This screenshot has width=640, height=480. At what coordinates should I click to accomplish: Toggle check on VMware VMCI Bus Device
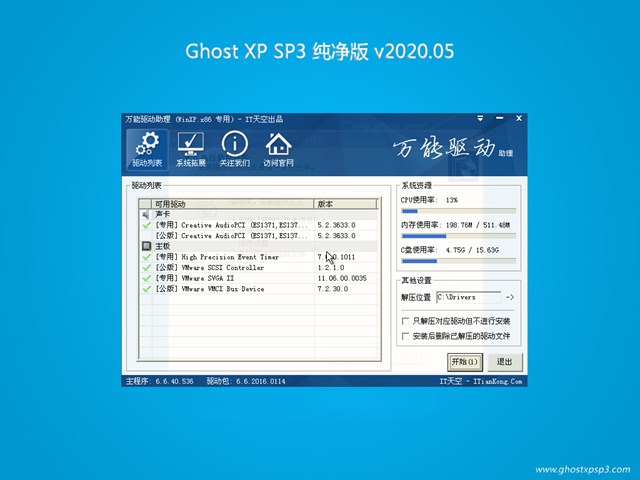click(x=146, y=289)
